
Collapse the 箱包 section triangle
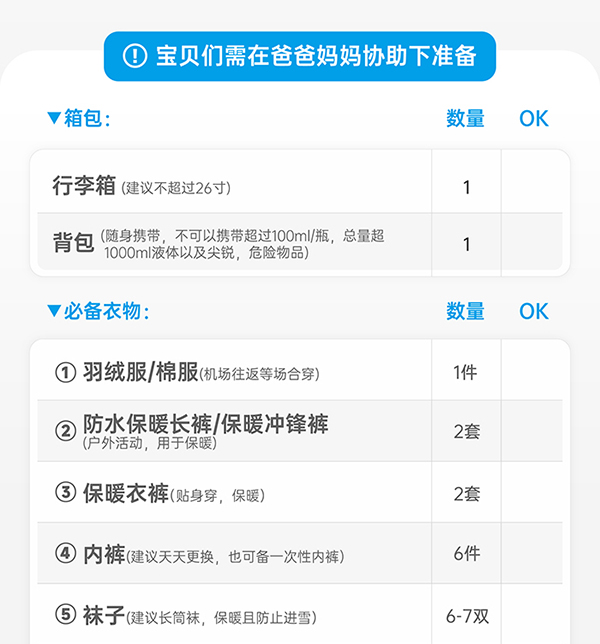(54, 118)
